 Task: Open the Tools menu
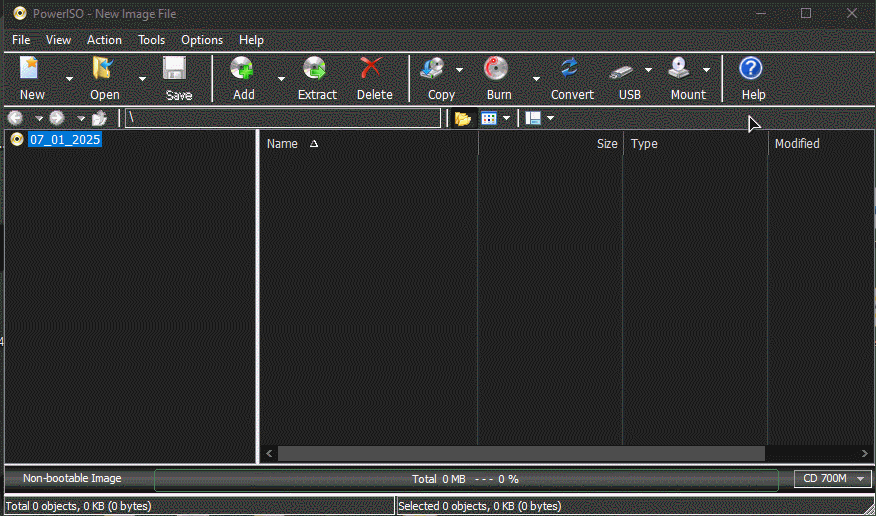151,40
